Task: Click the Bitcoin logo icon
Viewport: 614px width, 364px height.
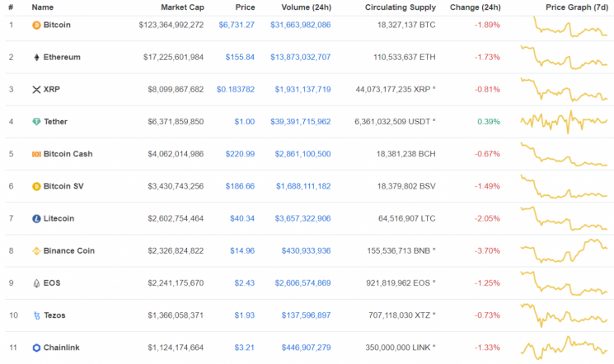Action: 36,25
